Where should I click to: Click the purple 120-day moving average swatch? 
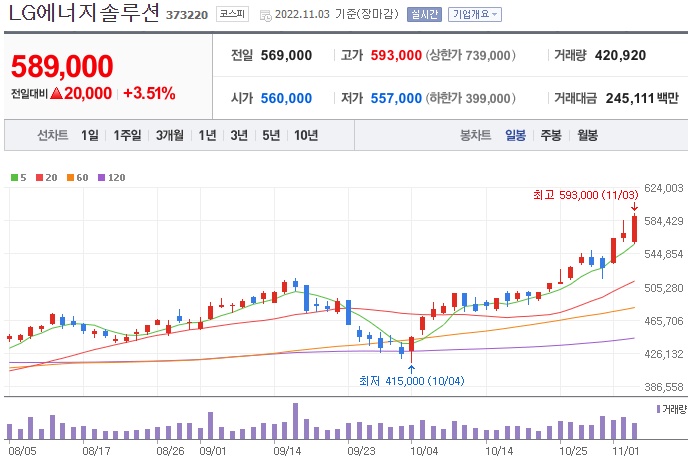[101, 178]
